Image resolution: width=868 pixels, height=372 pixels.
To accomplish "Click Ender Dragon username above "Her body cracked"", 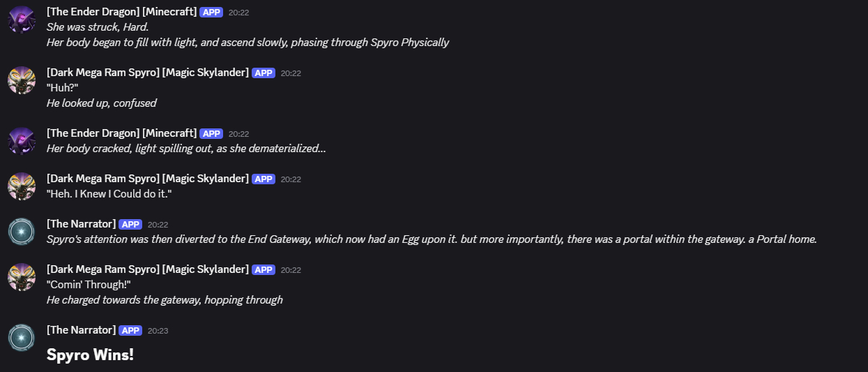I will 121,133.
